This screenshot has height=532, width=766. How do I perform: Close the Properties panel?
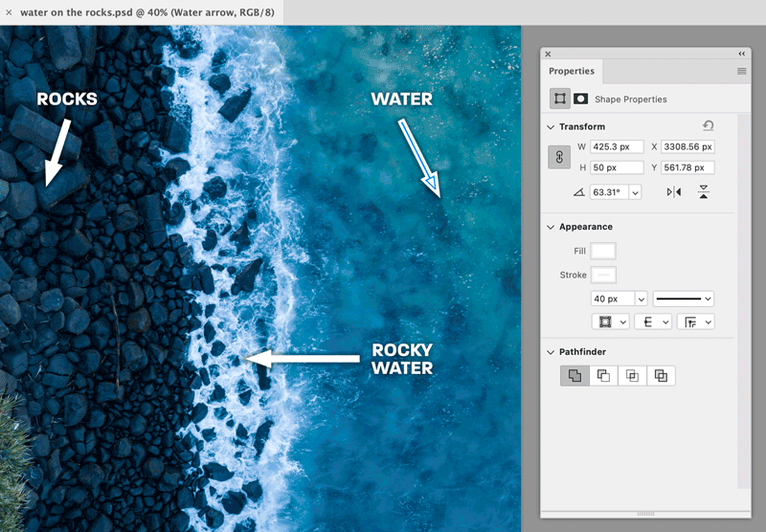(x=548, y=55)
